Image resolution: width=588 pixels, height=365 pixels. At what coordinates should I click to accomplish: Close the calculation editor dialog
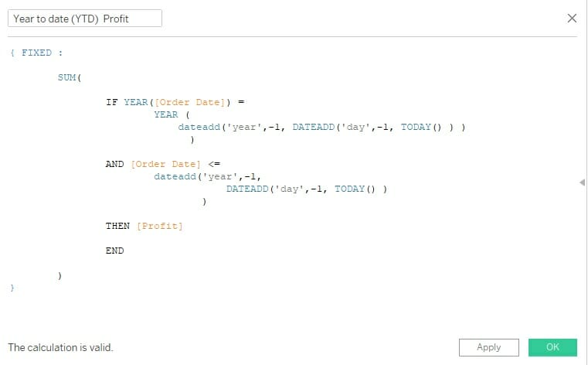pyautogui.click(x=572, y=18)
